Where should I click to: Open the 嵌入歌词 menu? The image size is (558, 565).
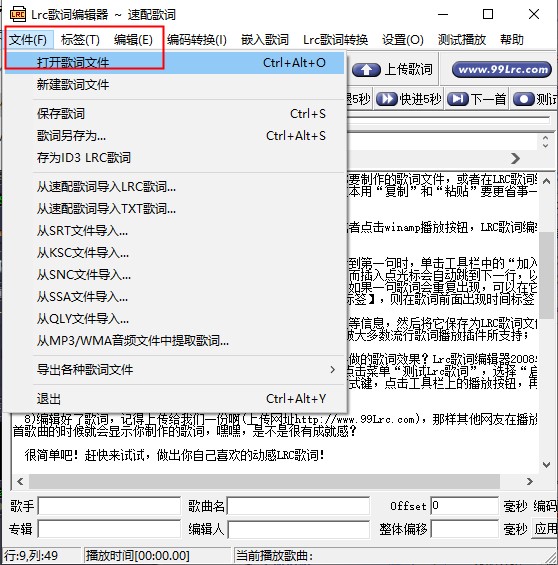click(x=265, y=40)
